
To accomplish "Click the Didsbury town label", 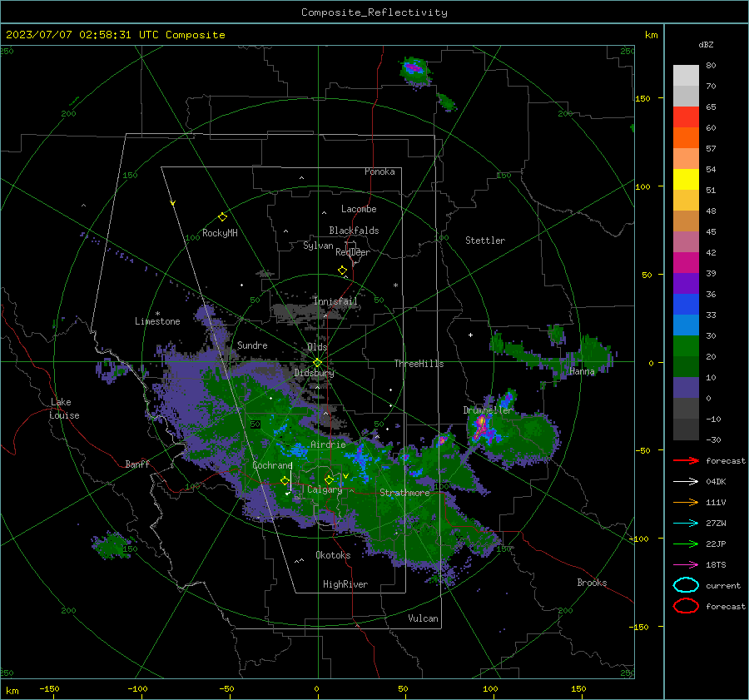I will (314, 373).
